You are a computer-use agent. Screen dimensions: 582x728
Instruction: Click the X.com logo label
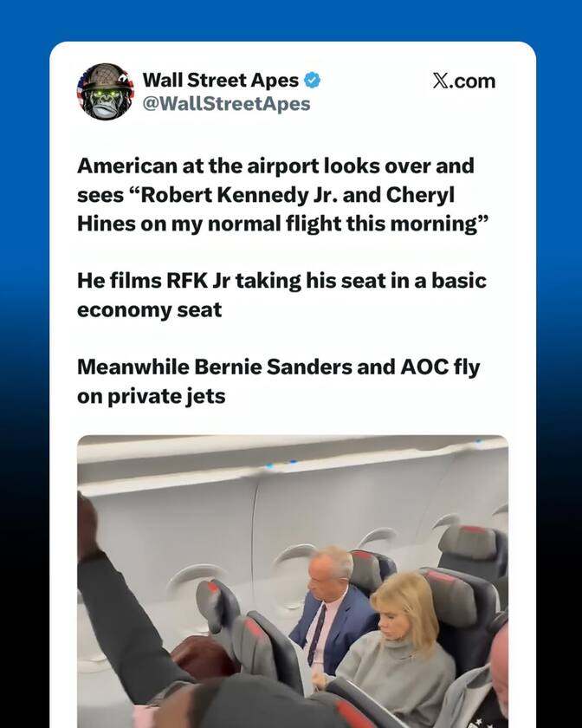click(x=463, y=81)
